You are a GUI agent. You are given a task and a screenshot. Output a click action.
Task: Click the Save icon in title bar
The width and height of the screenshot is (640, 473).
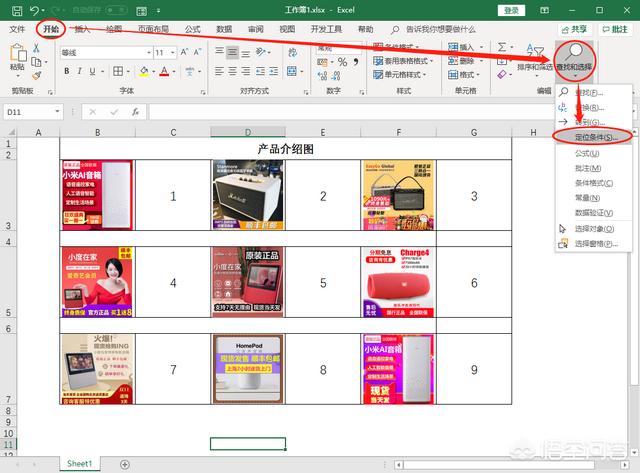pyautogui.click(x=16, y=10)
